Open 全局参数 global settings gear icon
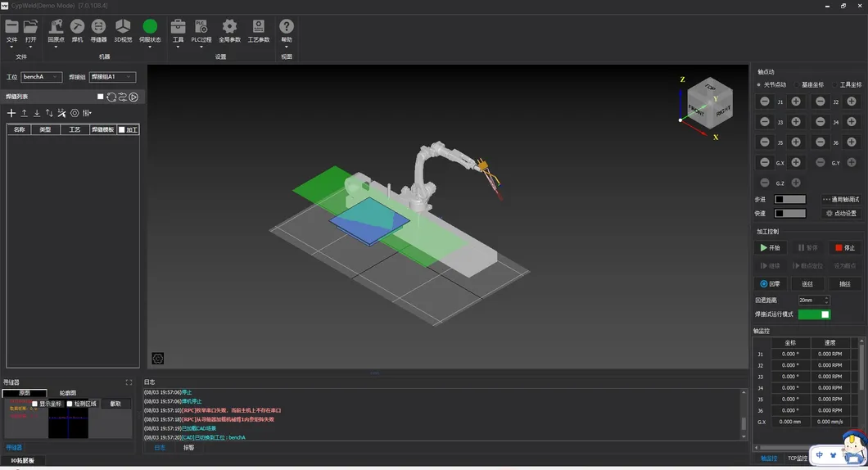 (x=229, y=31)
